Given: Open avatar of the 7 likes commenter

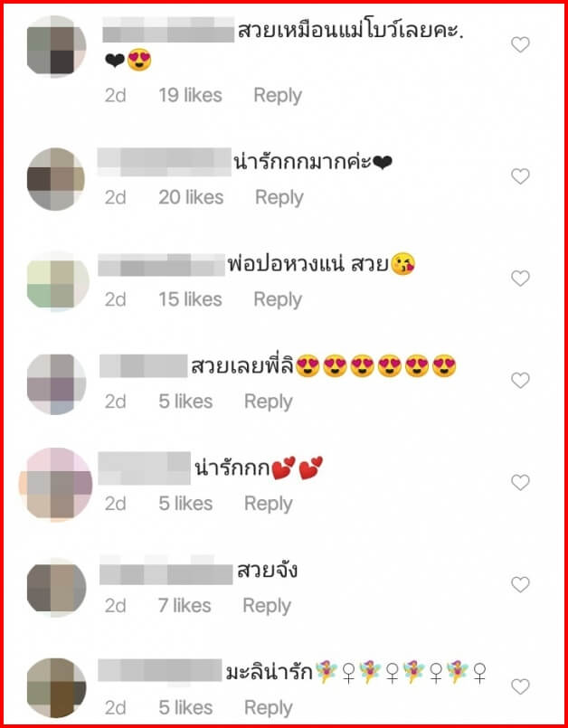Looking at the screenshot, I should [56, 587].
